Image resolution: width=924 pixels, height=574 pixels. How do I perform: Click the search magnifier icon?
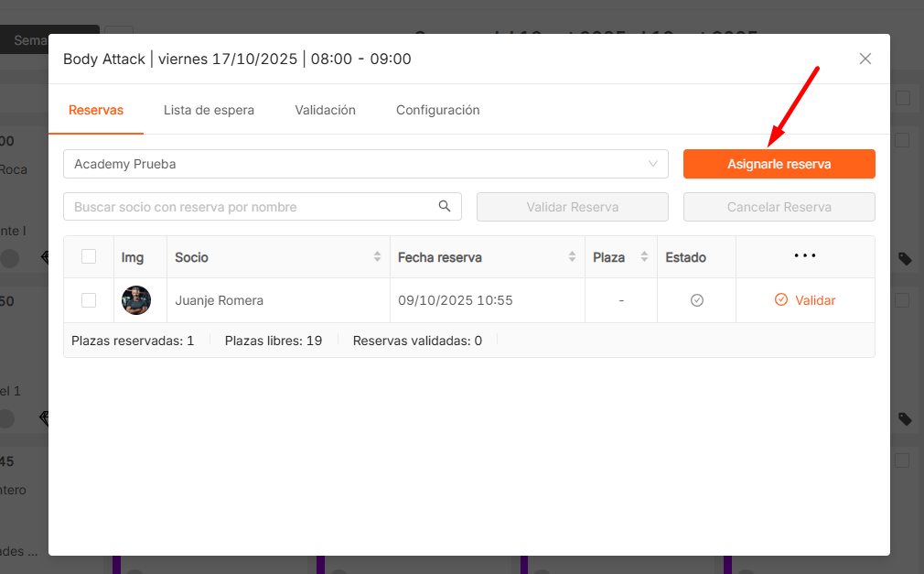(x=445, y=206)
